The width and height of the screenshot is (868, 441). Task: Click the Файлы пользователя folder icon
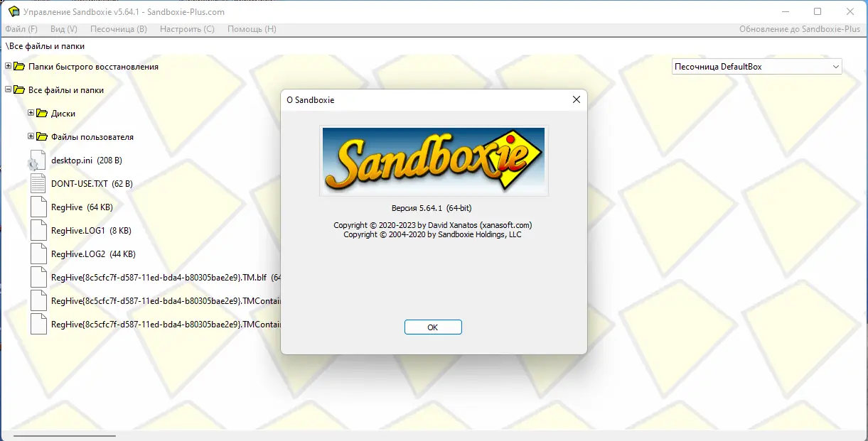pos(42,137)
